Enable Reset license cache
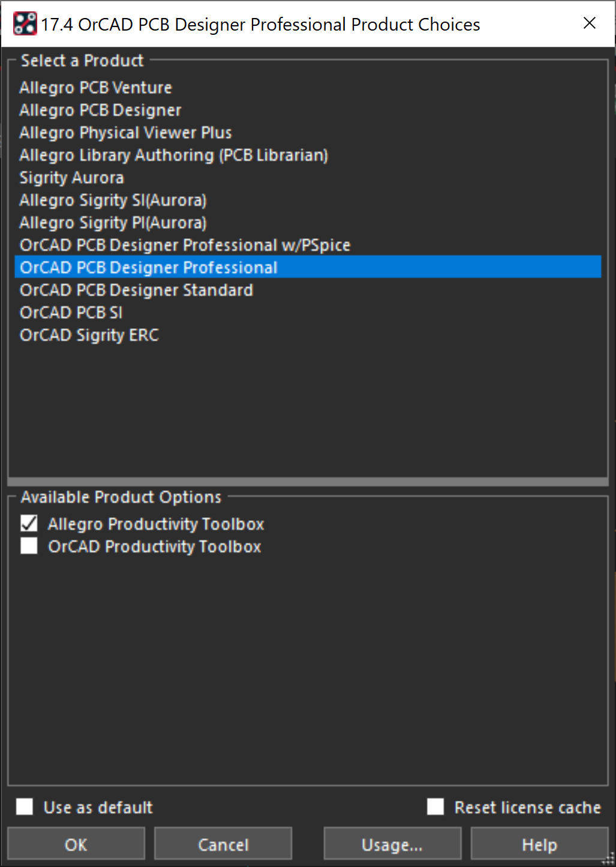 pos(435,807)
